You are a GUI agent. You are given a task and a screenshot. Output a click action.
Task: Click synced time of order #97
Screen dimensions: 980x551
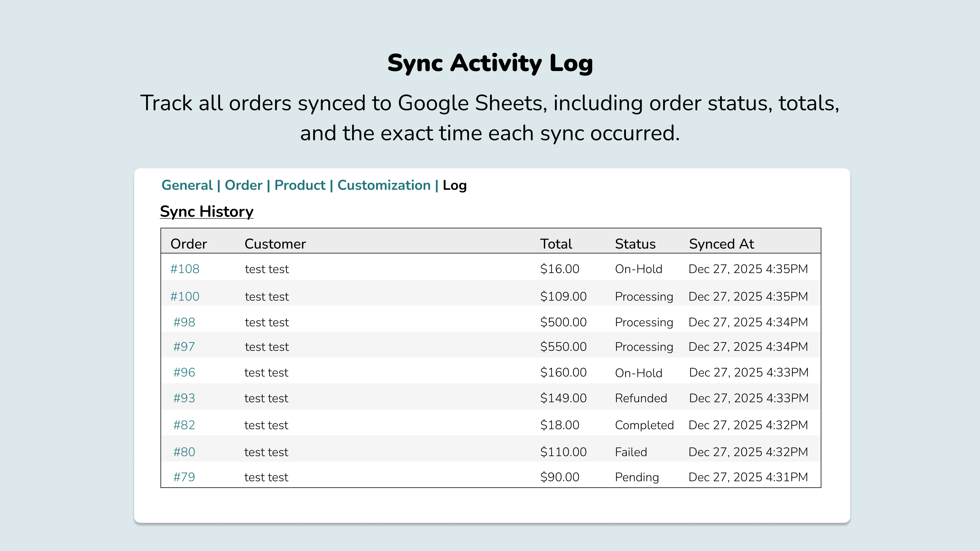click(748, 347)
